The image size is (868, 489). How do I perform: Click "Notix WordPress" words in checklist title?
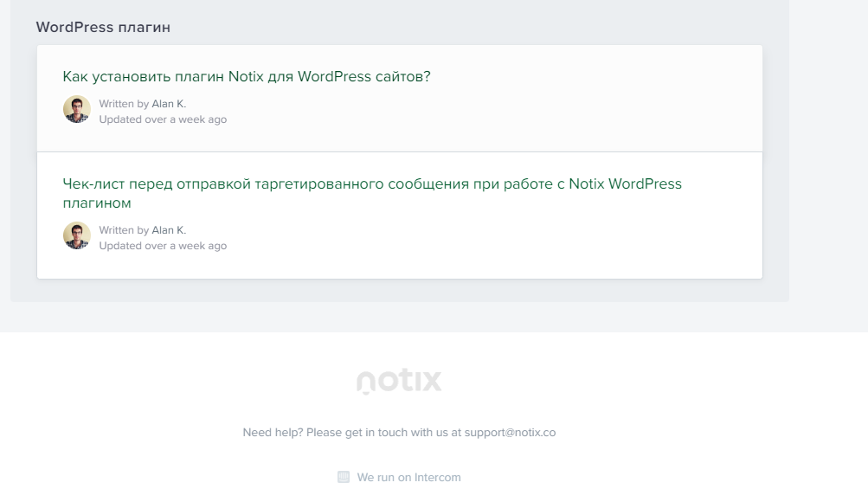coord(626,183)
